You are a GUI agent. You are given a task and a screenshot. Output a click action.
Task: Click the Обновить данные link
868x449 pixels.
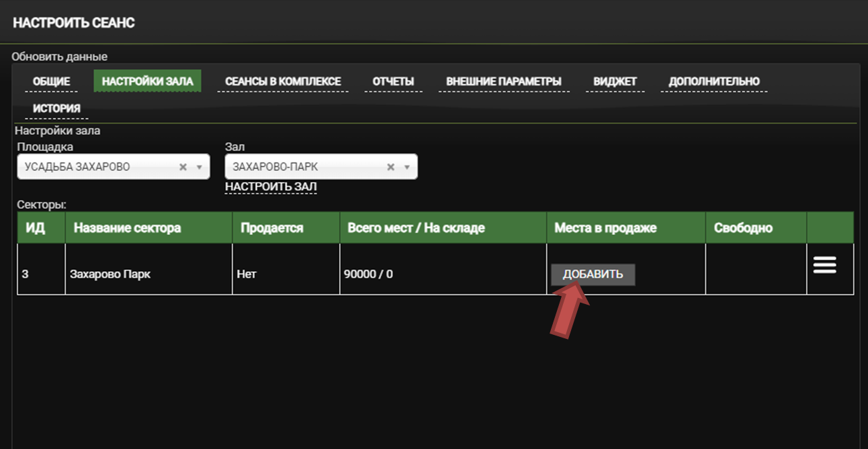tap(59, 57)
